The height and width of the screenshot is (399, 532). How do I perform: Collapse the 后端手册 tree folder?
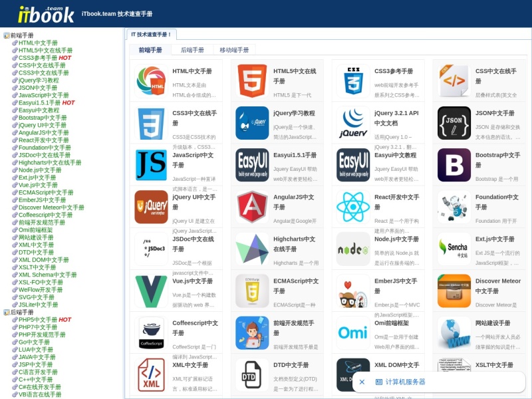click(x=7, y=312)
